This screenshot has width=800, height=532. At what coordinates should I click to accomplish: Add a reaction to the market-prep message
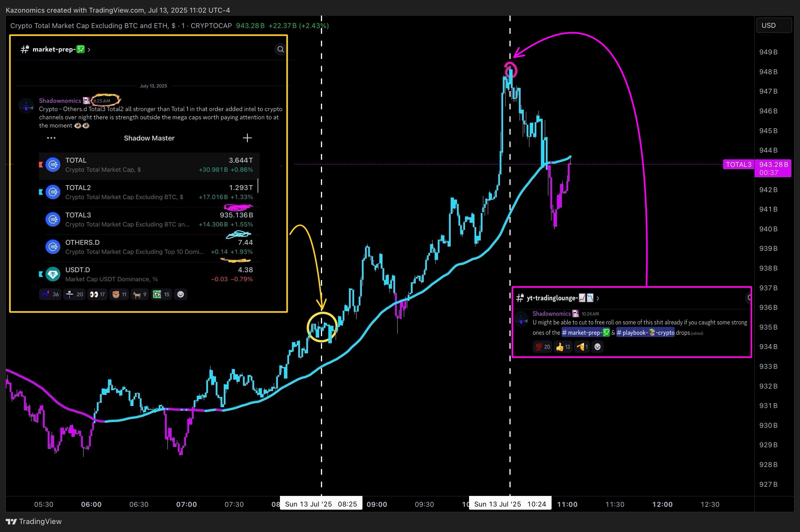181,295
